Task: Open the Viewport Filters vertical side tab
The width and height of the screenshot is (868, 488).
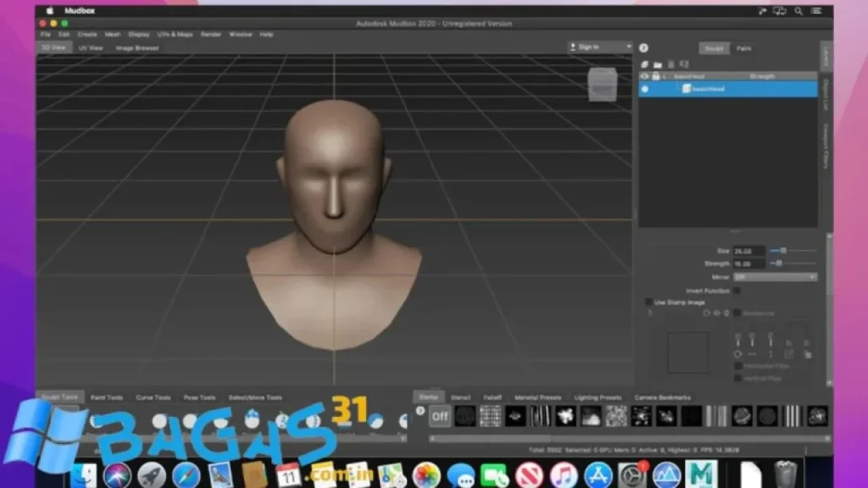Action: (x=826, y=146)
